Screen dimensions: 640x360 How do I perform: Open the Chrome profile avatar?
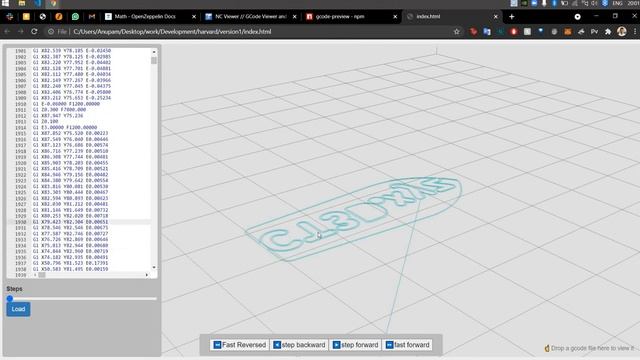point(622,31)
